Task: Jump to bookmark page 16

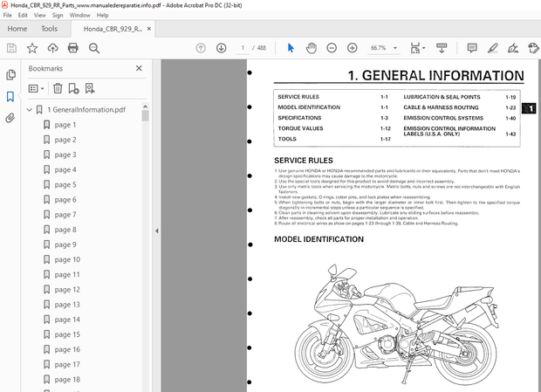Action: [x=67, y=349]
